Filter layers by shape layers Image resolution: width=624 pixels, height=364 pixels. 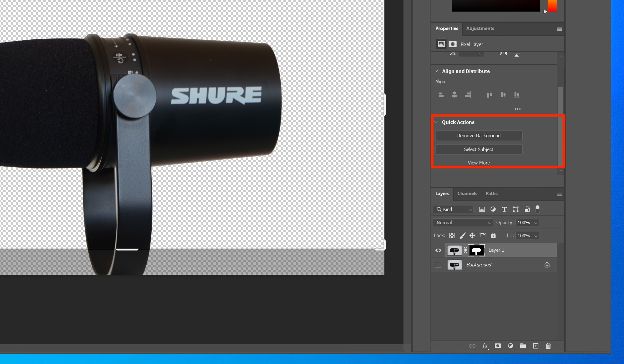[516, 209]
